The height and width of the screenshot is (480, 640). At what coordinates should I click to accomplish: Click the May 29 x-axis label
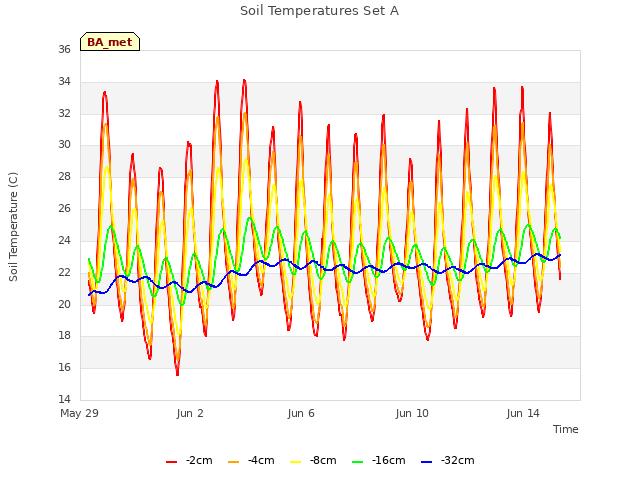pos(80,413)
